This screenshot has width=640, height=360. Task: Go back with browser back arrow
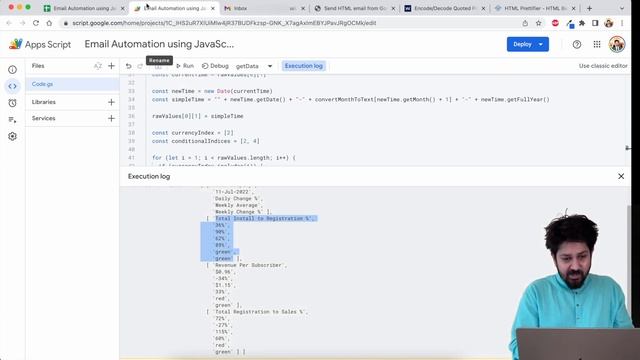9,23
